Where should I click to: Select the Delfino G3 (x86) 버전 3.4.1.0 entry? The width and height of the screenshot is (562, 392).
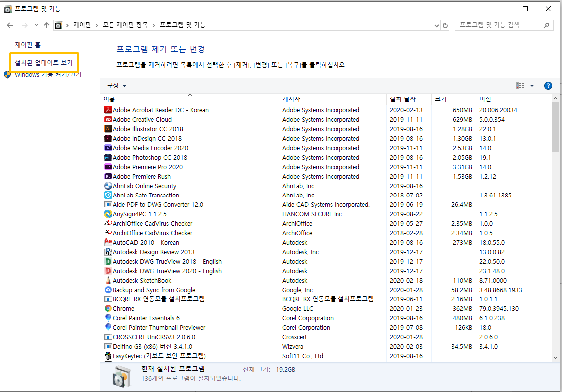coord(324,347)
